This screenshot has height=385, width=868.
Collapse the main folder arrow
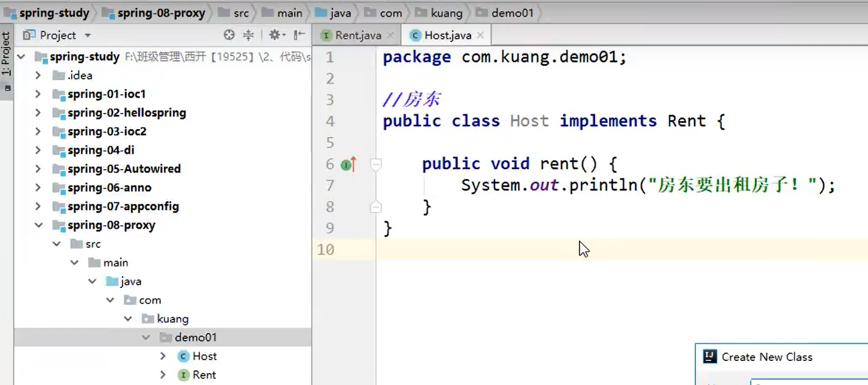[x=74, y=263]
